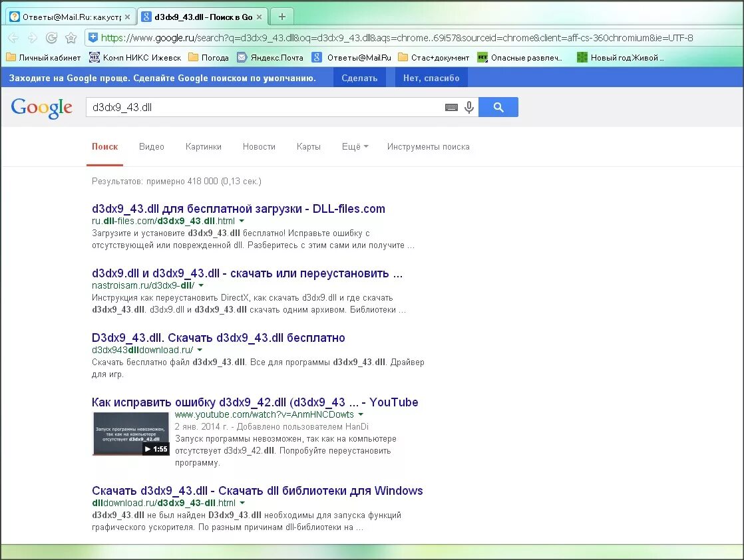744x560 pixels.
Task: Click the results count text 418 000
Action: pyautogui.click(x=202, y=181)
